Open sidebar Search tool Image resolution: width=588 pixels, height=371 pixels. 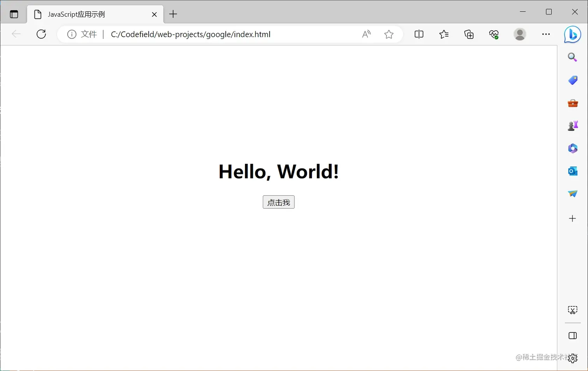[572, 57]
